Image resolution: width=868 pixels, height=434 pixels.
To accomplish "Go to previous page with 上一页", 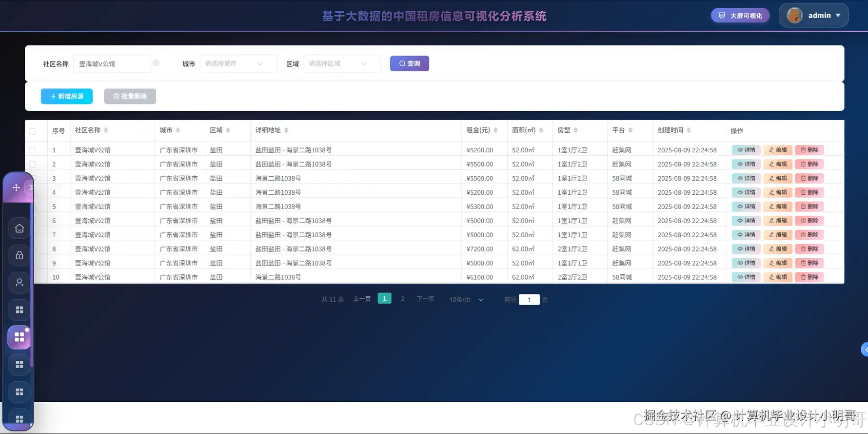I will click(x=362, y=299).
